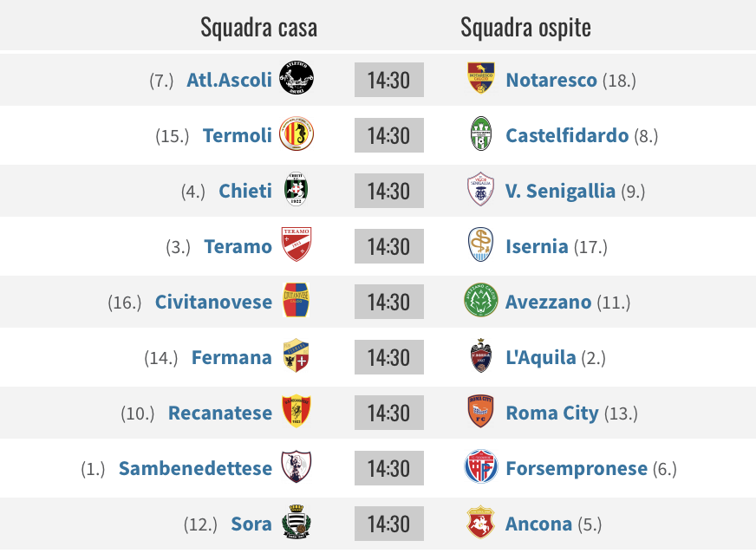Click the Recanatese team name
Viewport: 756px width, 560px height.
(220, 413)
